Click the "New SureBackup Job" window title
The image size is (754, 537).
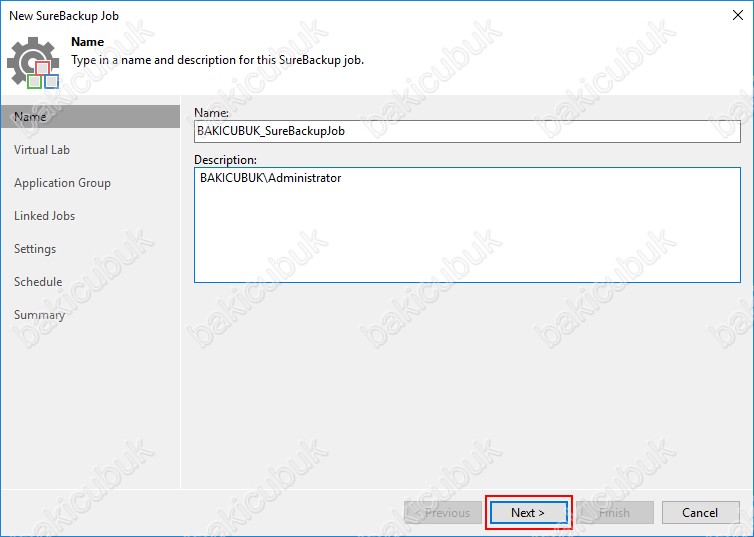(x=64, y=16)
